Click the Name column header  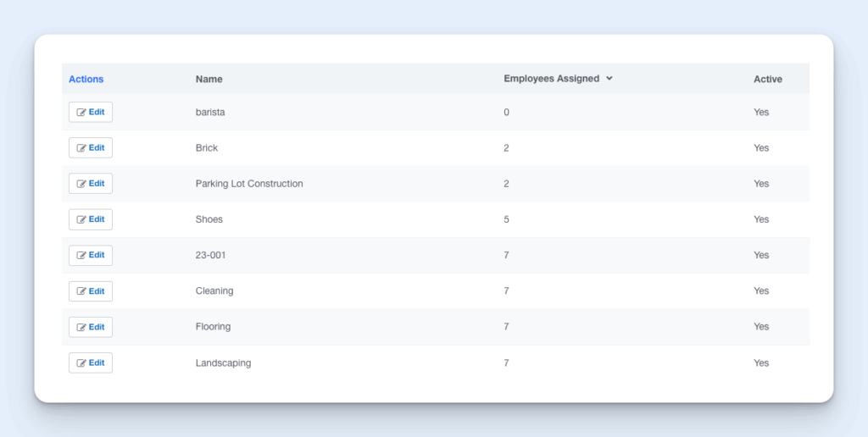click(209, 79)
